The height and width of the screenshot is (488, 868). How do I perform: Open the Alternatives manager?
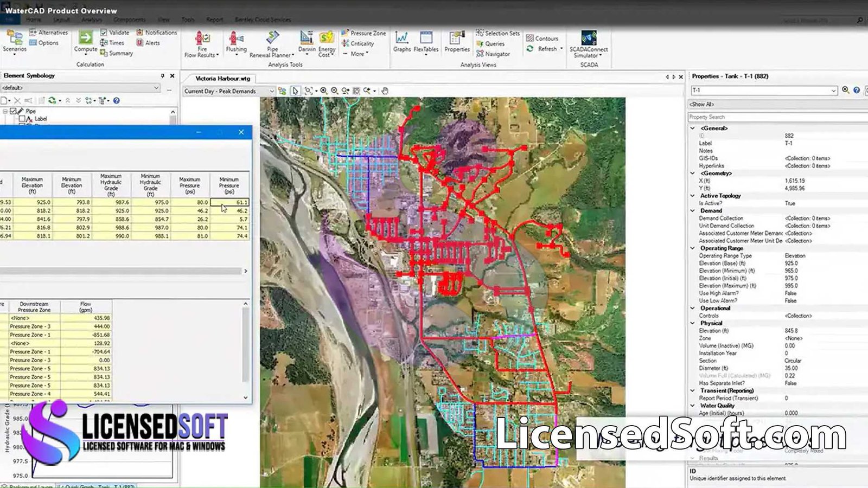pos(48,33)
